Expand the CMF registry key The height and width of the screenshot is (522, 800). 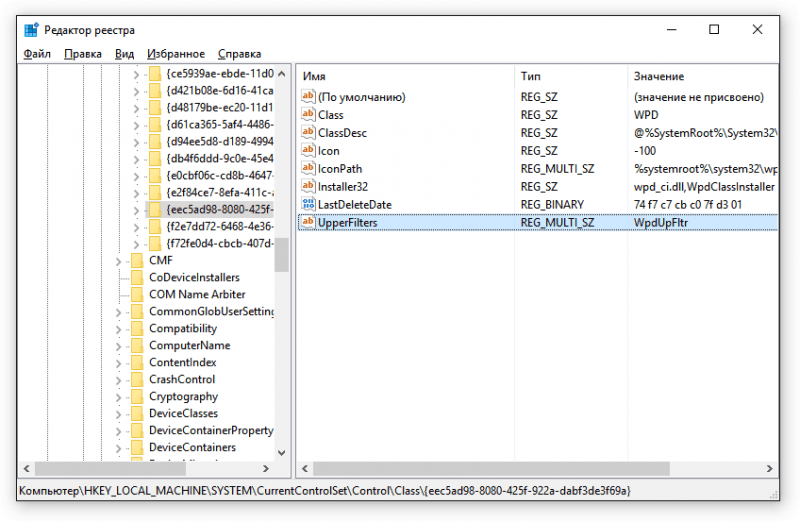[120, 260]
